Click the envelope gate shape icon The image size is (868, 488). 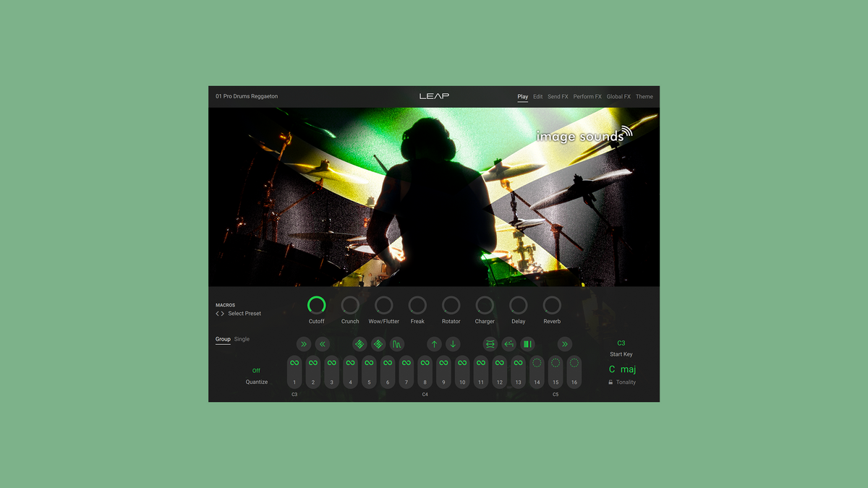coord(397,344)
